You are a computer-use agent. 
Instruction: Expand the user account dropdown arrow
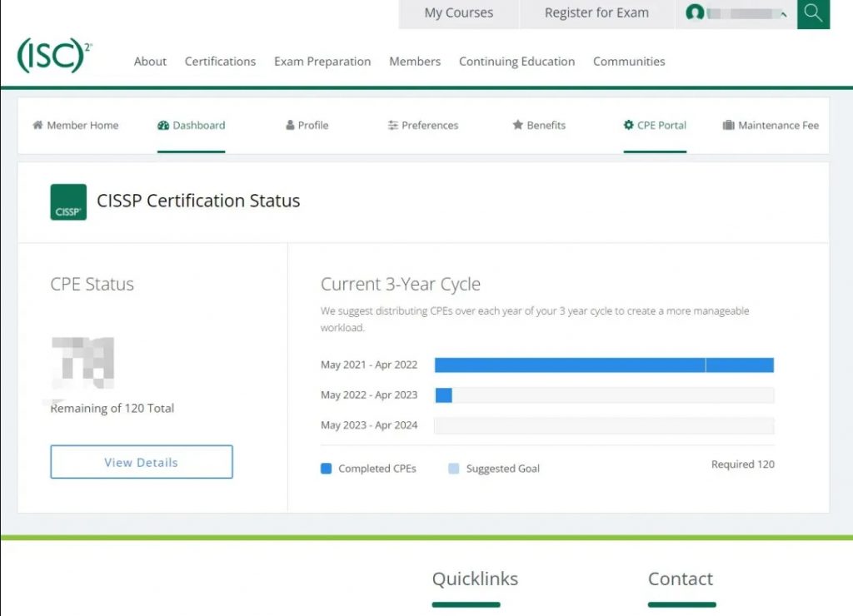(x=783, y=14)
